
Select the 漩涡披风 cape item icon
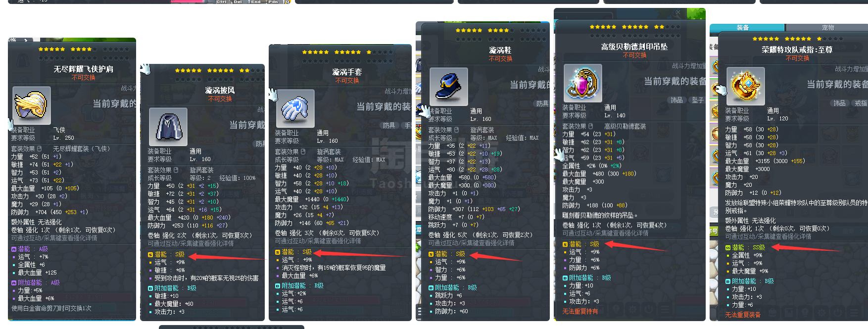(x=168, y=127)
